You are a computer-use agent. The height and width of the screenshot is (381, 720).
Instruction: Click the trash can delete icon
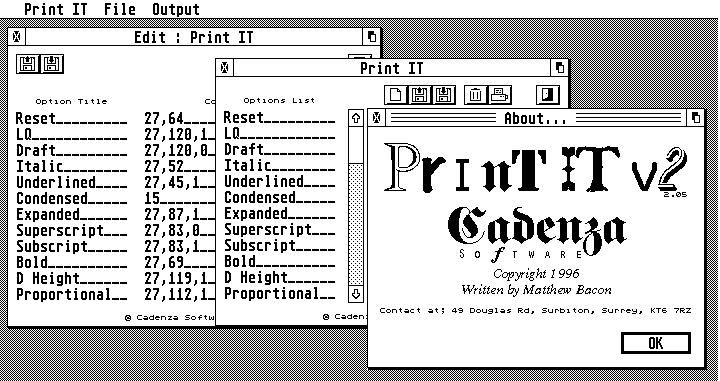pyautogui.click(x=476, y=95)
